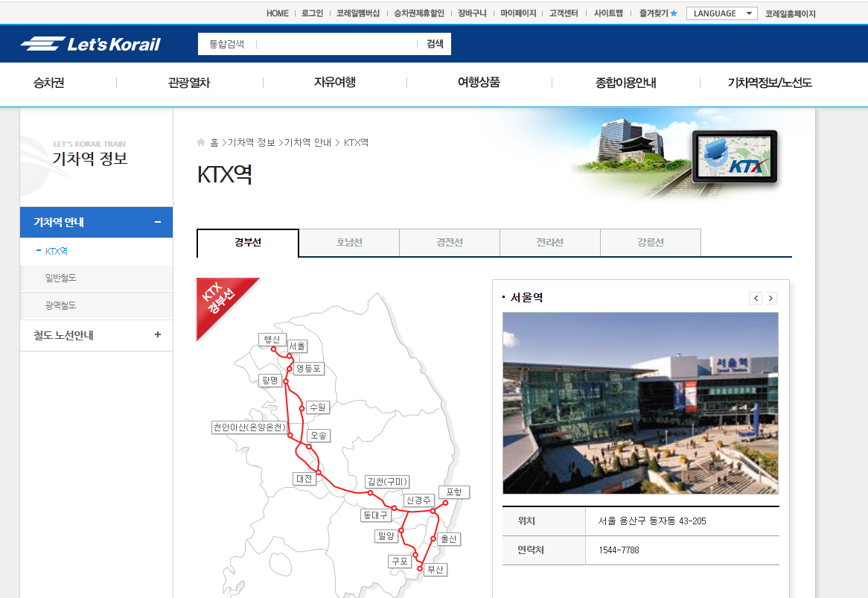Select 신경주 station on the map
Viewport: 868px width, 598px height.
coord(418,500)
